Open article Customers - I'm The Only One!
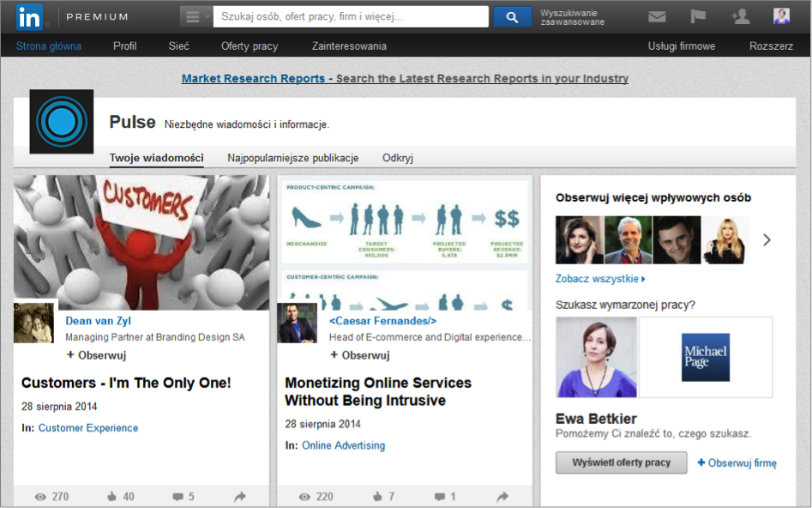This screenshot has width=812, height=508. (126, 383)
